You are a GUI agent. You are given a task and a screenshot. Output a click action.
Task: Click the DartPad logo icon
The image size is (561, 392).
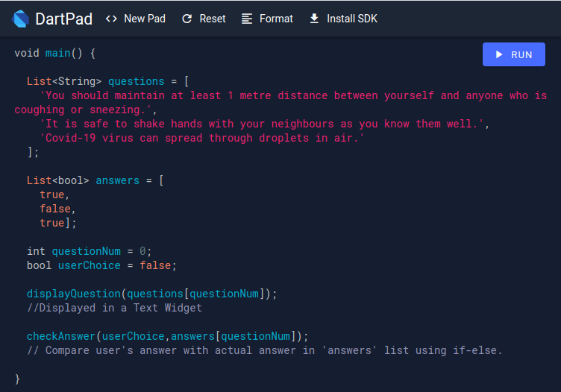[20, 19]
